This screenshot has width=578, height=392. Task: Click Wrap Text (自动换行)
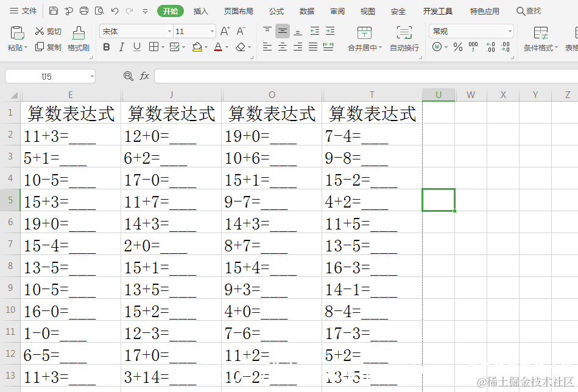pos(404,39)
